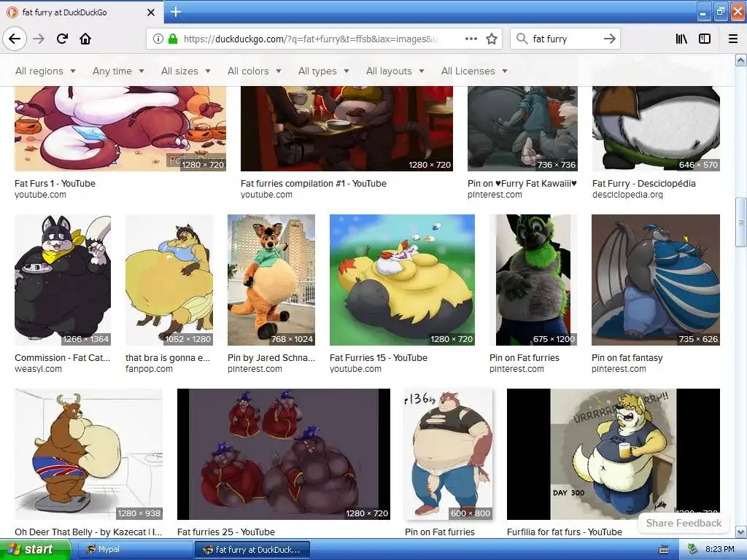The width and height of the screenshot is (747, 560).
Task: Click the system tray network icon
Action: (x=692, y=550)
